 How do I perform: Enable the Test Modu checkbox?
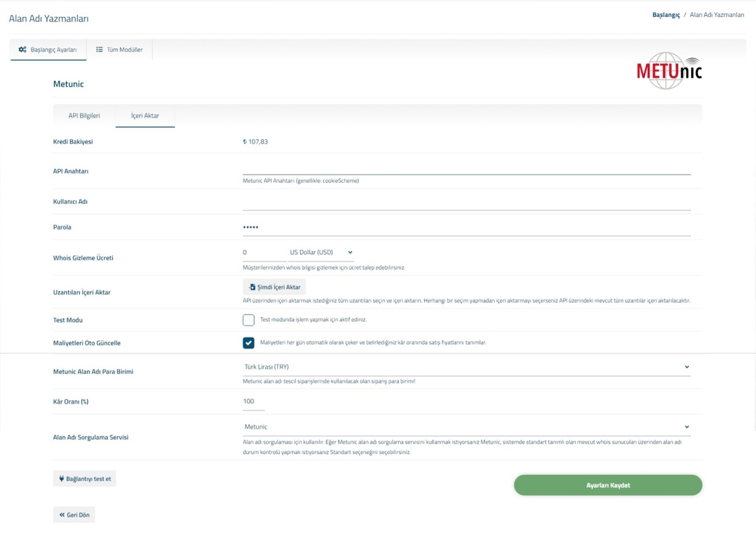click(x=248, y=320)
